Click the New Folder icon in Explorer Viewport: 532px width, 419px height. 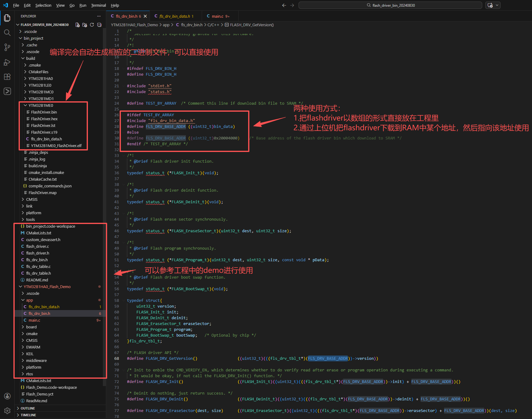85,25
